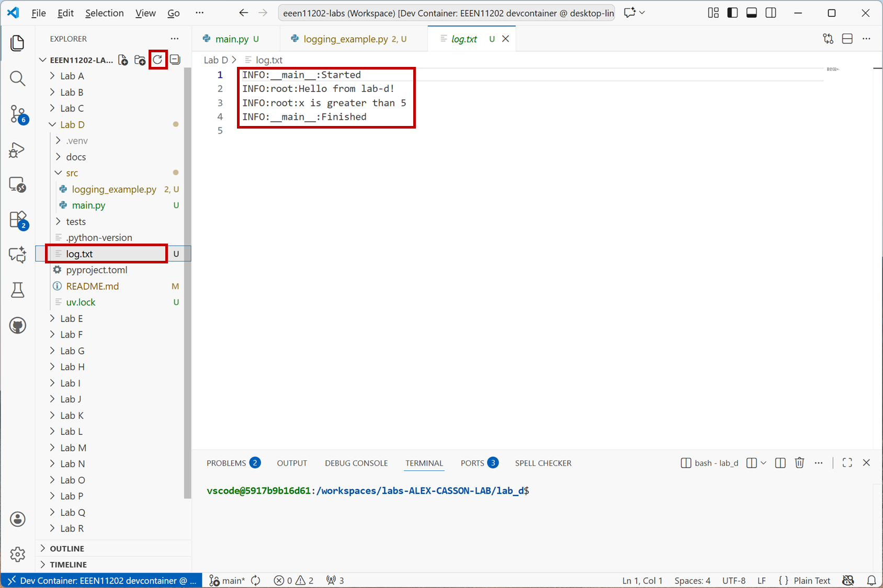Kill terminal using trash can icon

[x=799, y=463]
